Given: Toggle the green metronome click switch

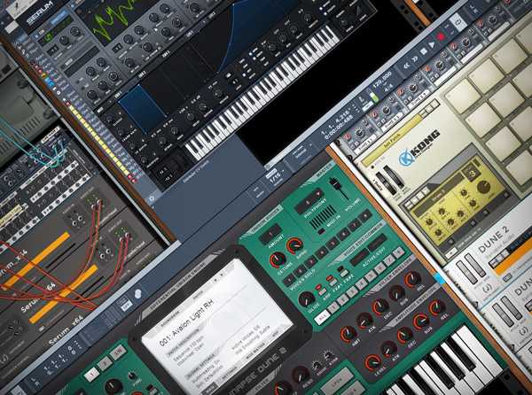Looking at the screenshot, I should click(x=374, y=98).
